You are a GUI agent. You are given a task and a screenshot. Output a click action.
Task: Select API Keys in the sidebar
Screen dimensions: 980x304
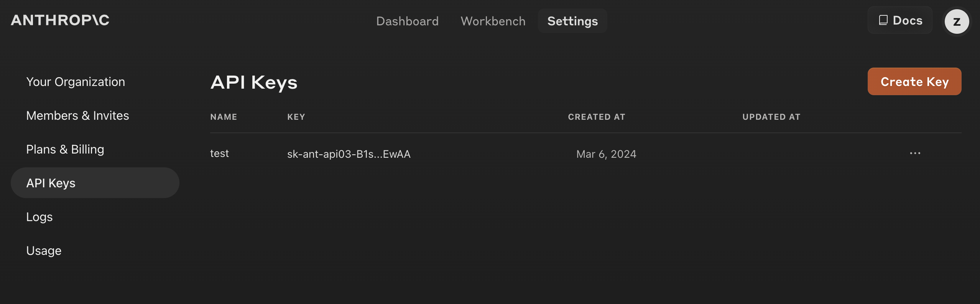pos(51,183)
